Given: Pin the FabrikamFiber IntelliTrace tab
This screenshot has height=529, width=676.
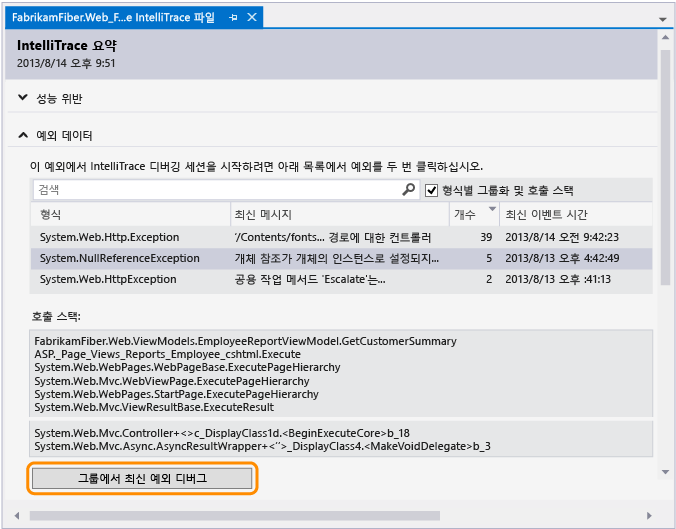Looking at the screenshot, I should [233, 18].
